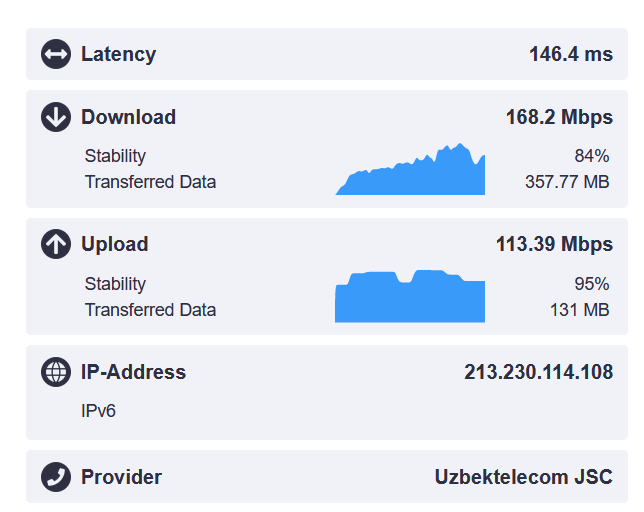Click the 113.39 Mbps upload result
The image size is (644, 512).
click(554, 244)
